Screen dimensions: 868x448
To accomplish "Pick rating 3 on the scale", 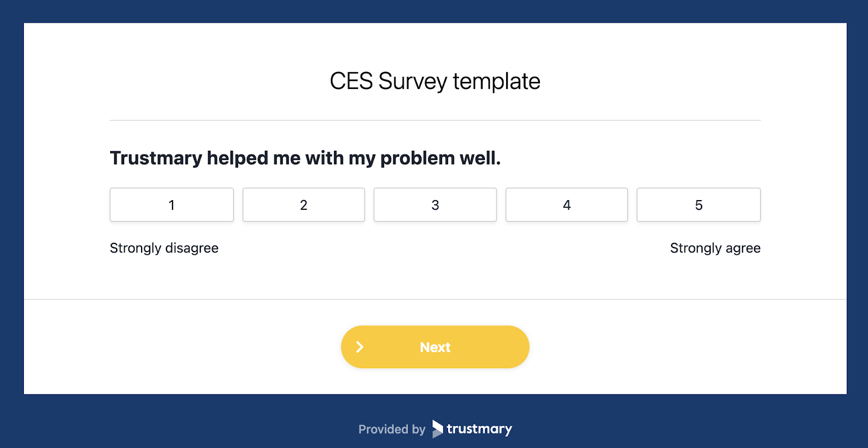I will coord(435,205).
